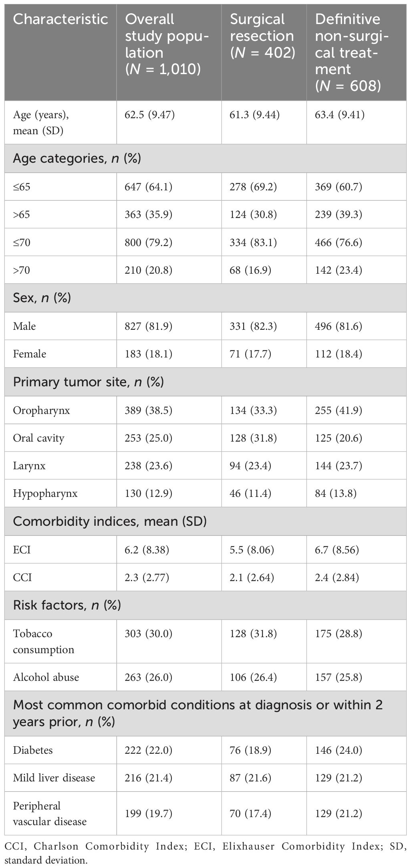The height and width of the screenshot is (868, 411).
Task: Click the Mild liver disease label
Action: point(54,778)
